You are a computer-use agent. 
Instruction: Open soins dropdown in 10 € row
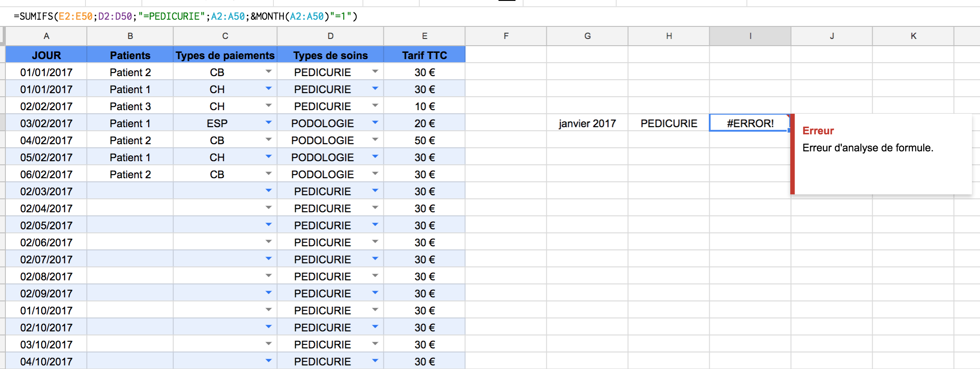[375, 106]
